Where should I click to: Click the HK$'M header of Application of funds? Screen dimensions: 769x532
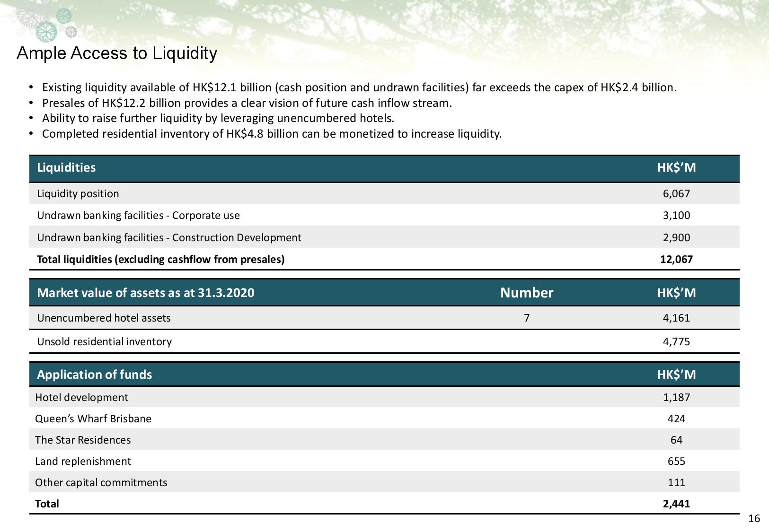[677, 375]
